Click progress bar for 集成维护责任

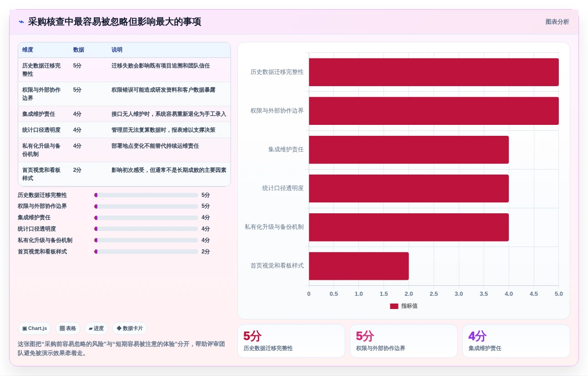[146, 218]
